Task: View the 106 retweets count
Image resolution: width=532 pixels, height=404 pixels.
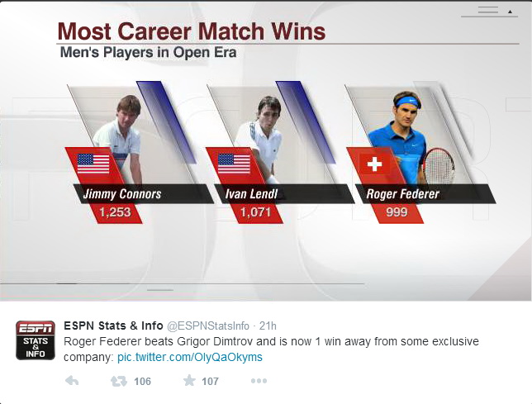Action: tap(142, 381)
